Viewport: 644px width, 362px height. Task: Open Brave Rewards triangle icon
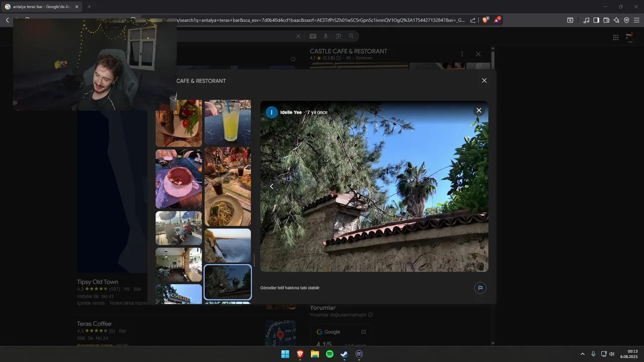[497, 20]
